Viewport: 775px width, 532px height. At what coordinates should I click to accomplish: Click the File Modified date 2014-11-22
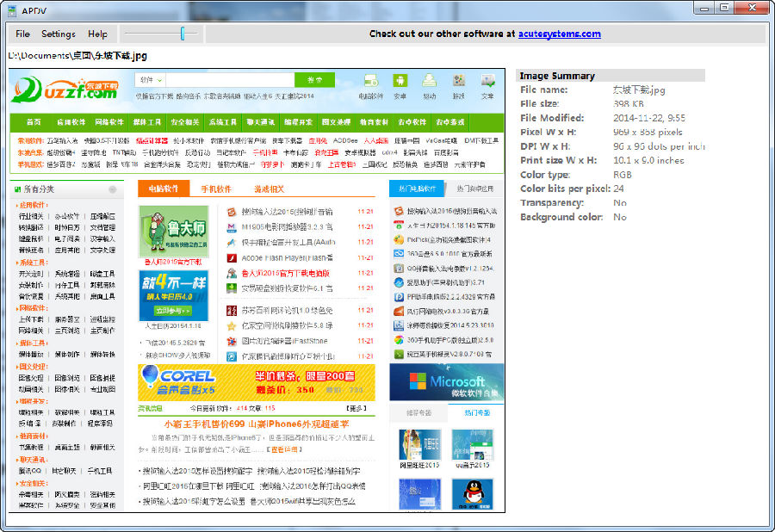pos(649,118)
